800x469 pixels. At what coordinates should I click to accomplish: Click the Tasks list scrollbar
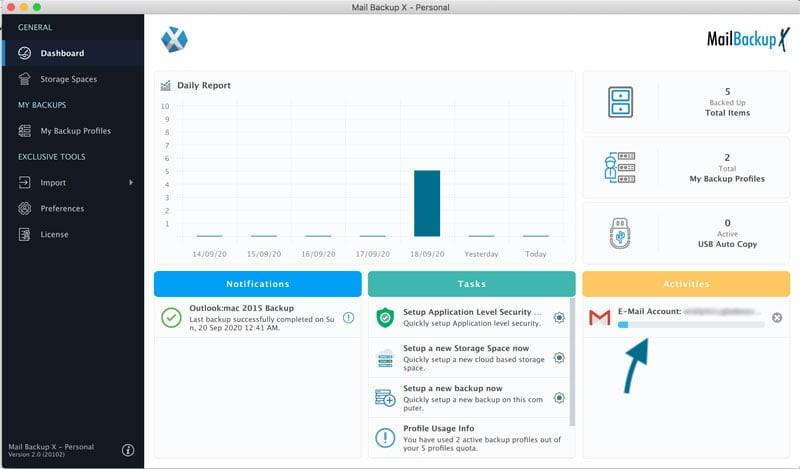pyautogui.click(x=572, y=362)
